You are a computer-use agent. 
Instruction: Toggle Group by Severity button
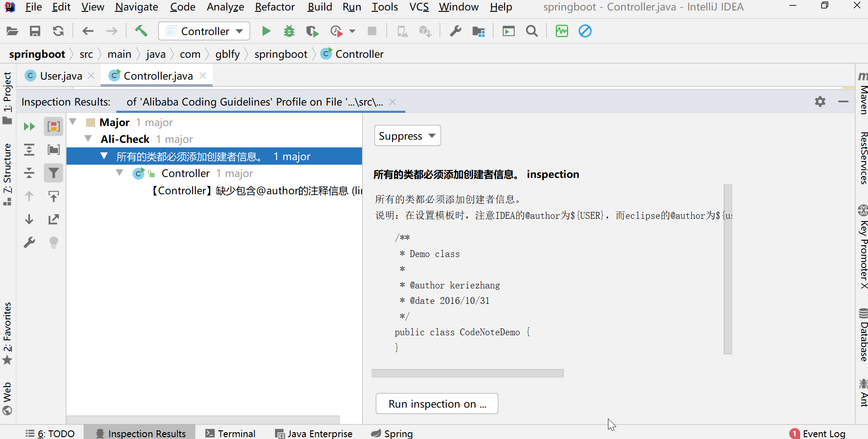(54, 126)
